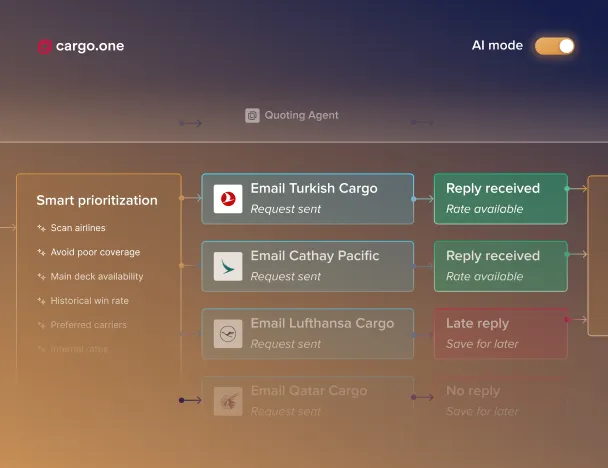This screenshot has width=608, height=468.
Task: Open Turkish Cargo's Reply received card
Action: tap(501, 199)
